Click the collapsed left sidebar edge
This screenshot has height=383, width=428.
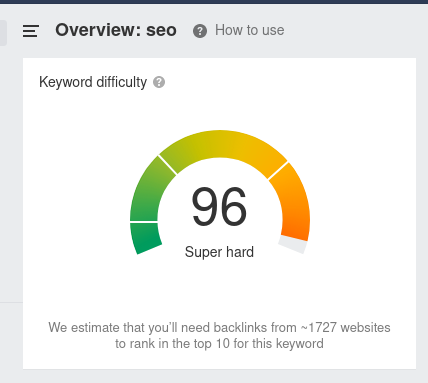[x=3, y=33]
